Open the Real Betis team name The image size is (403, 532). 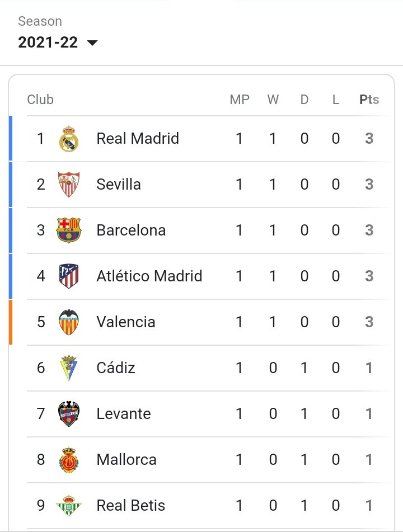(x=131, y=505)
